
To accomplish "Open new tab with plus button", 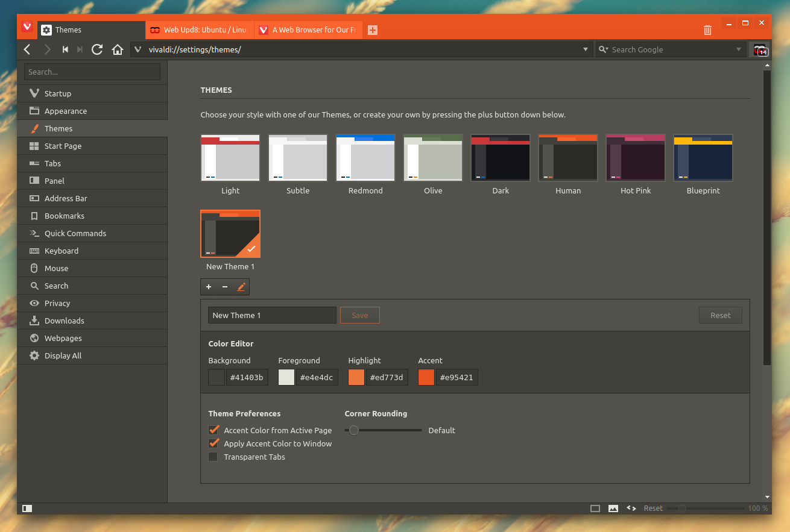I will [373, 30].
